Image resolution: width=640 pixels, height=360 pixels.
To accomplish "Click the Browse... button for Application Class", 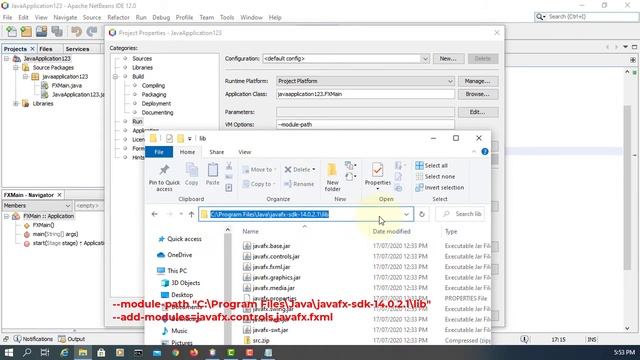I will (478, 94).
